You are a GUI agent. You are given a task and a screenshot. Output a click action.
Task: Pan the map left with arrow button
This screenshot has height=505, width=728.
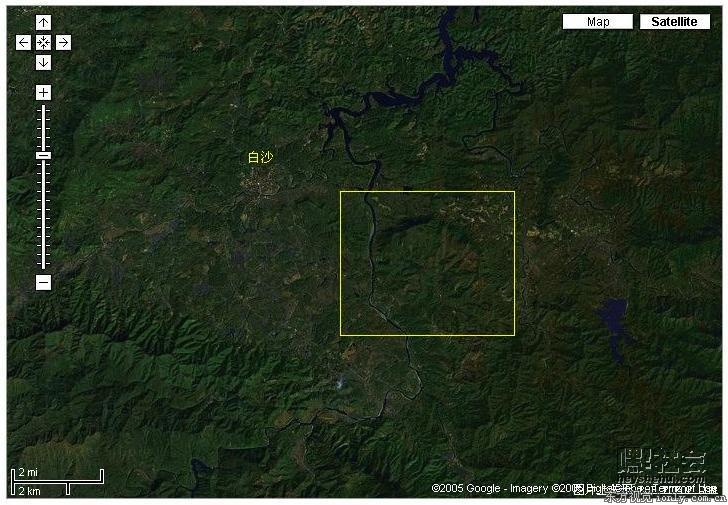23,43
